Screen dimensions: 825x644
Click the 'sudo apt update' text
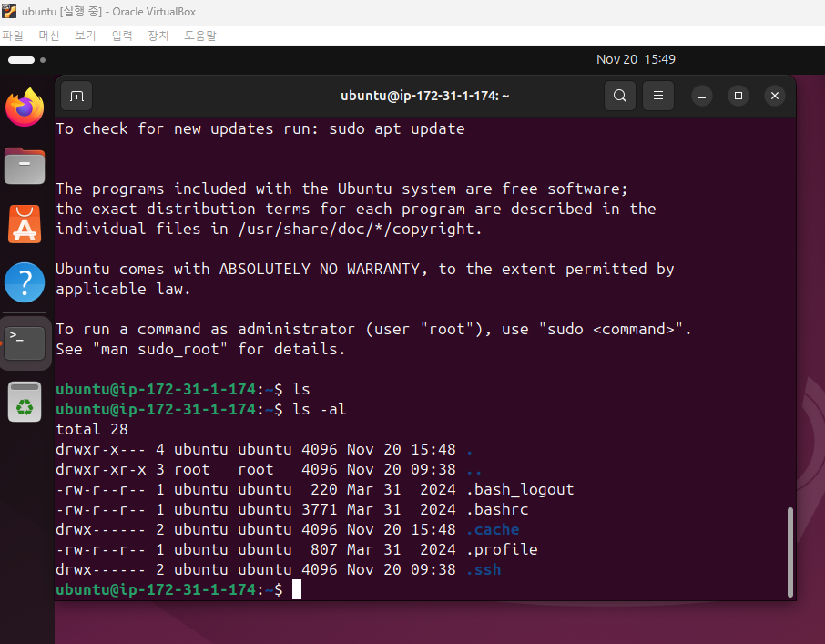(x=397, y=129)
